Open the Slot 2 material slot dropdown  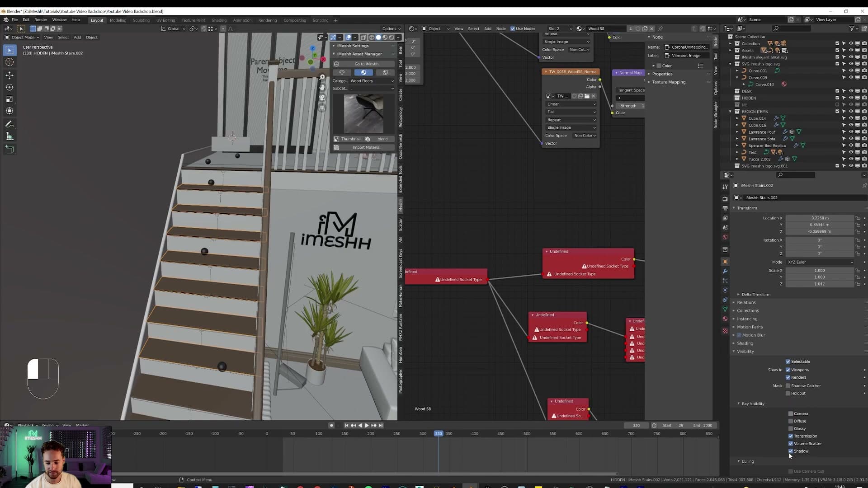click(560, 28)
